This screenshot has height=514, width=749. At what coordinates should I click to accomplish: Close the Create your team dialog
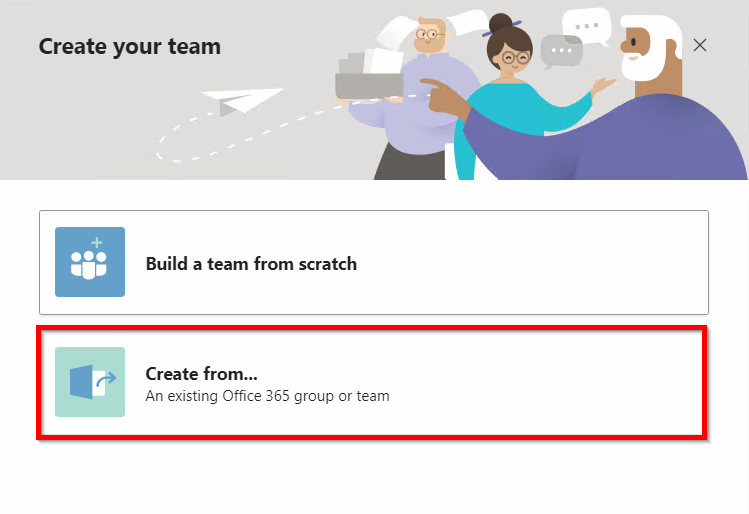click(700, 45)
